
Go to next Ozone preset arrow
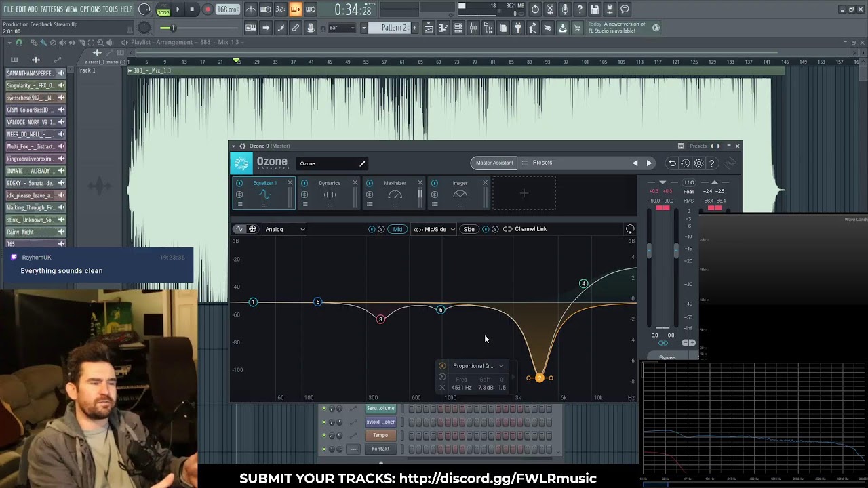pos(649,163)
